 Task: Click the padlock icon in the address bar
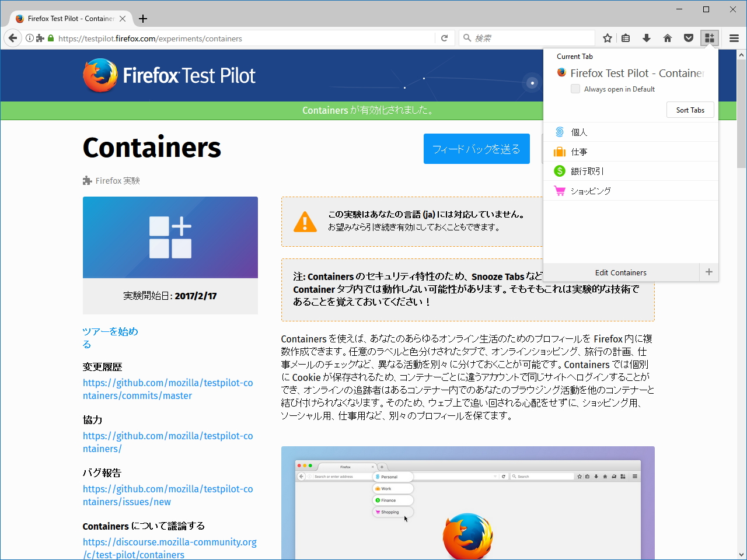50,38
